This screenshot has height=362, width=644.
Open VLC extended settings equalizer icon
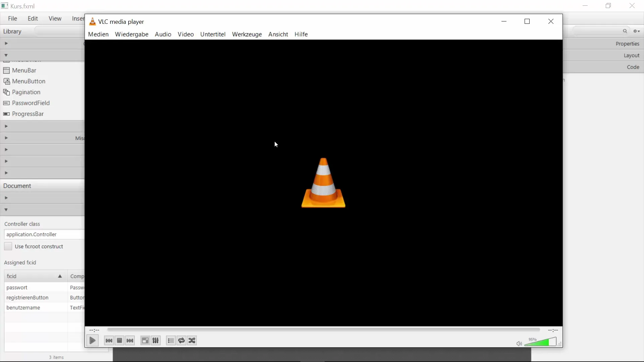click(x=156, y=341)
